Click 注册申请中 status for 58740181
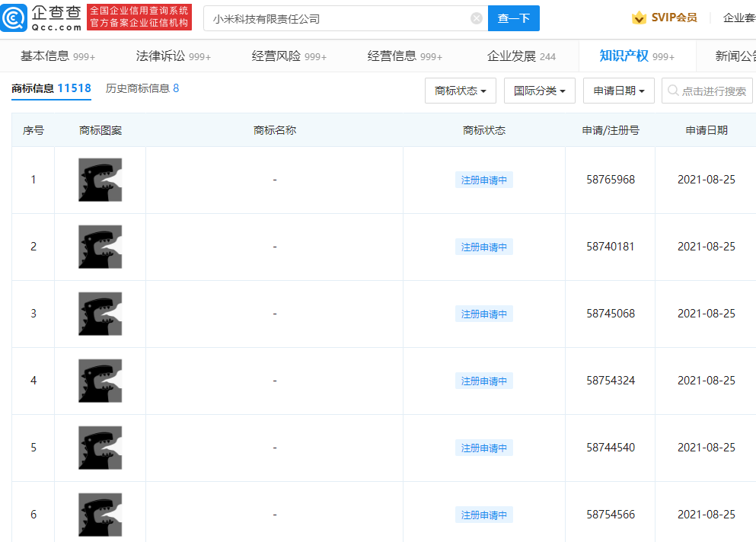756x542 pixels. point(484,247)
